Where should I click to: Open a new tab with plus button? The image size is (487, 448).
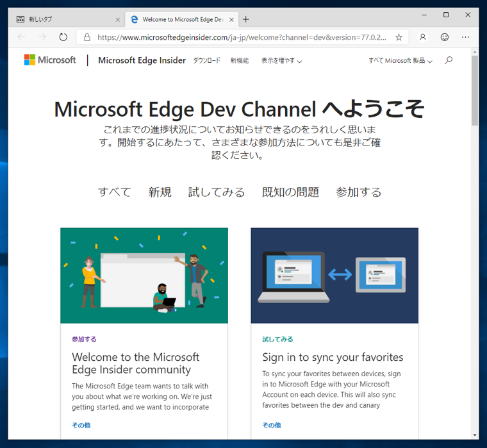click(x=245, y=20)
